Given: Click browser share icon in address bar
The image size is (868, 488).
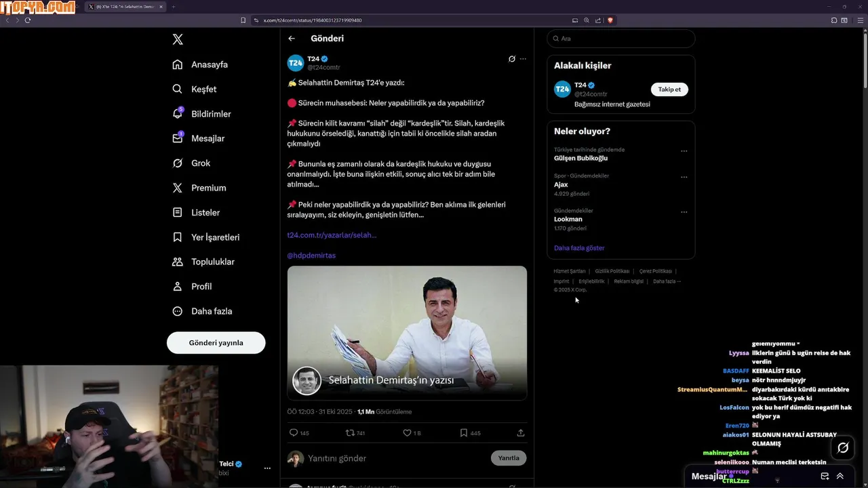Looking at the screenshot, I should click(x=598, y=20).
